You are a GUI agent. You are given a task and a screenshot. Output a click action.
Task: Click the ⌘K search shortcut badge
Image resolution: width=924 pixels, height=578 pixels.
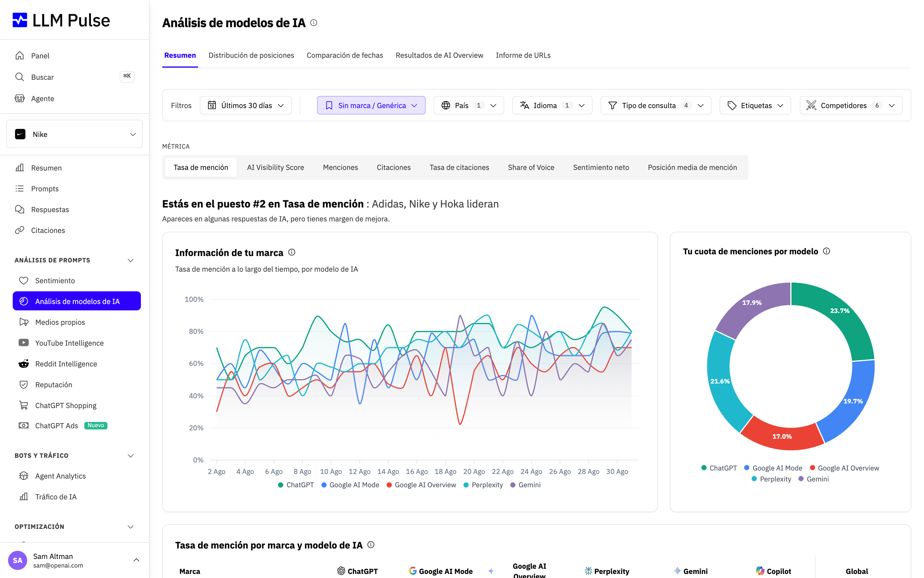click(127, 77)
